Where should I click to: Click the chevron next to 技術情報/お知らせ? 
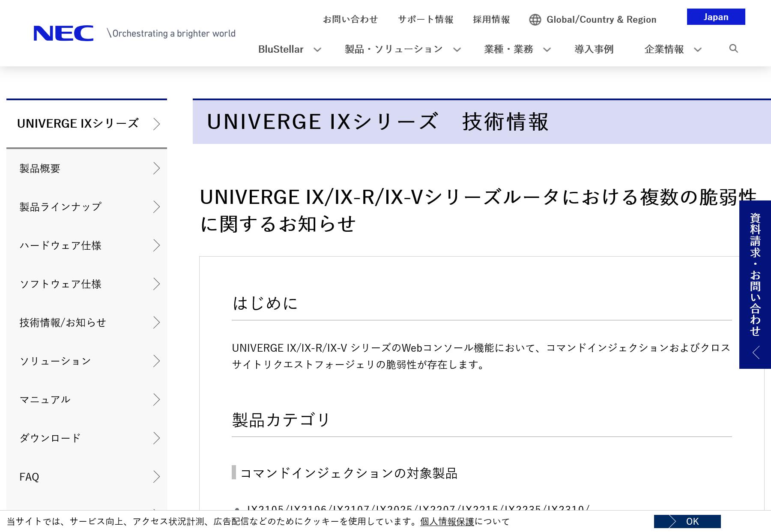click(x=156, y=323)
